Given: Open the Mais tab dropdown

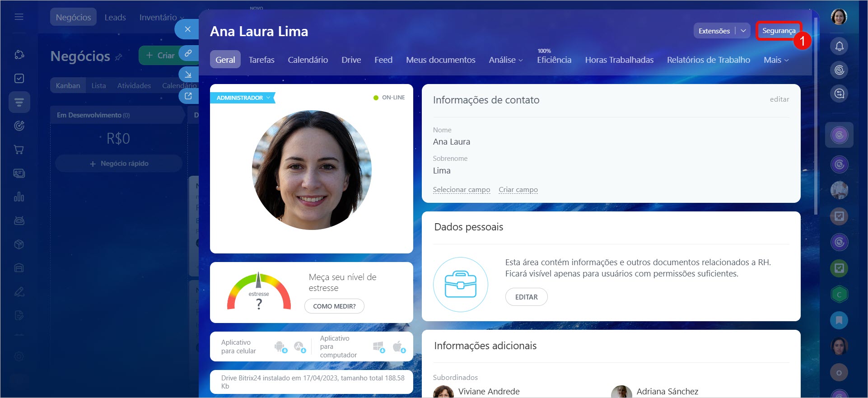Looking at the screenshot, I should pyautogui.click(x=776, y=60).
